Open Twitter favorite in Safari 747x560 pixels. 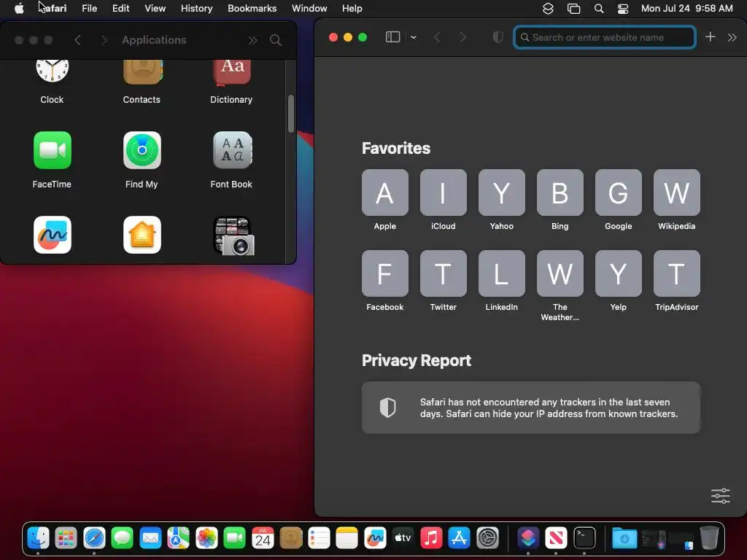[x=443, y=273]
